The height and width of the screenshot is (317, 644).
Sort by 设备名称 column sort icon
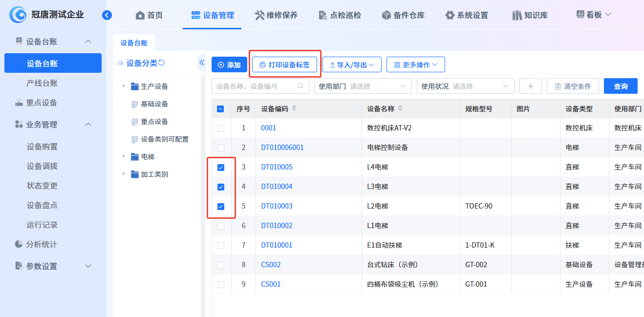400,108
